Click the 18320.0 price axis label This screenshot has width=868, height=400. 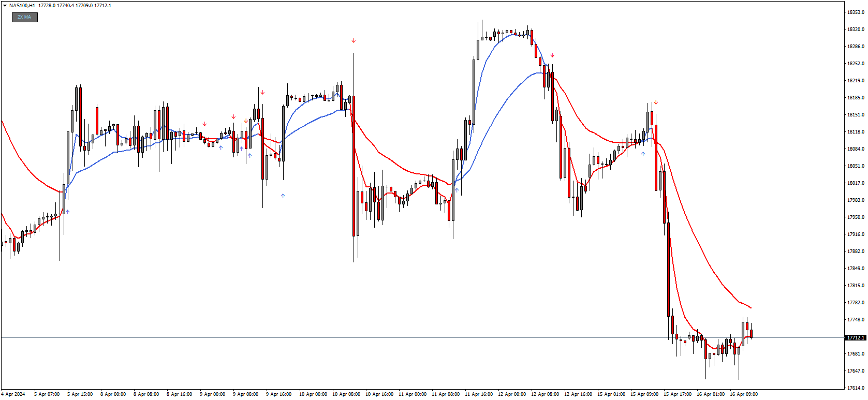click(x=856, y=29)
